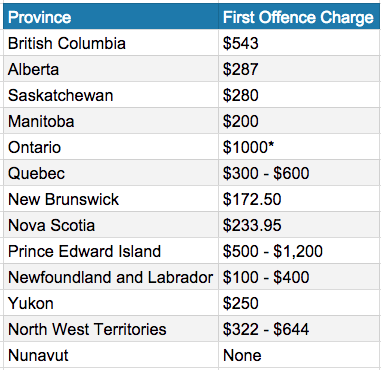Click the North West Territories cell

111,329
